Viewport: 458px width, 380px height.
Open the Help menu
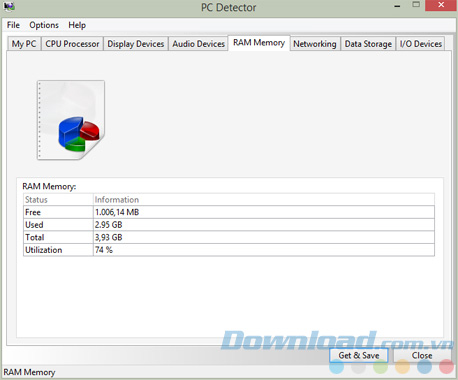coord(77,25)
